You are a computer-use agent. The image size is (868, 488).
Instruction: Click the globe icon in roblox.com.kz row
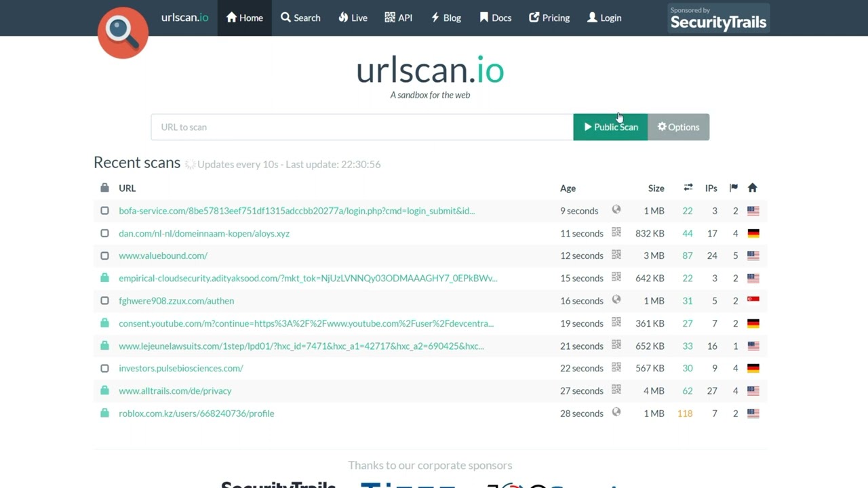[x=616, y=411]
